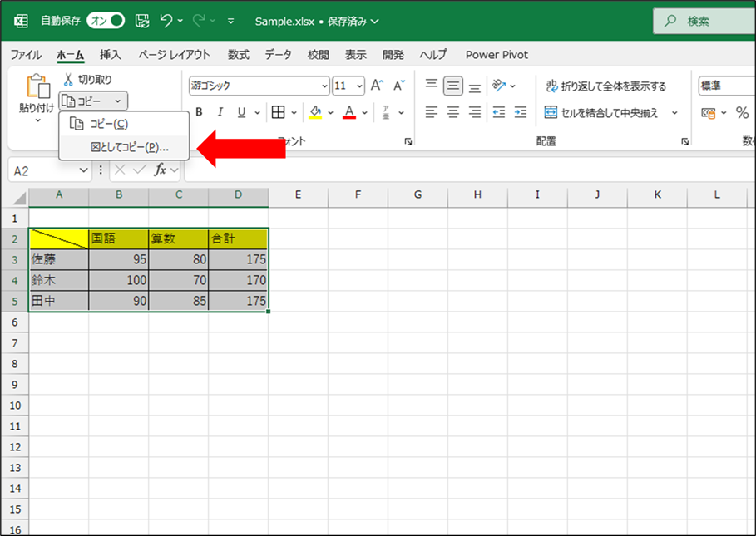
Task: Open fill color palette dropdown arrow
Action: 330,113
